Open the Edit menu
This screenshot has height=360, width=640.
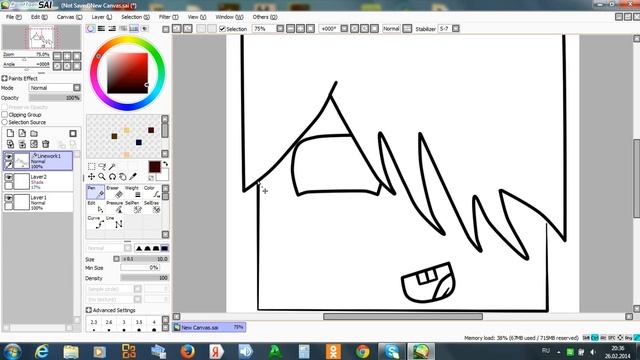39,17
